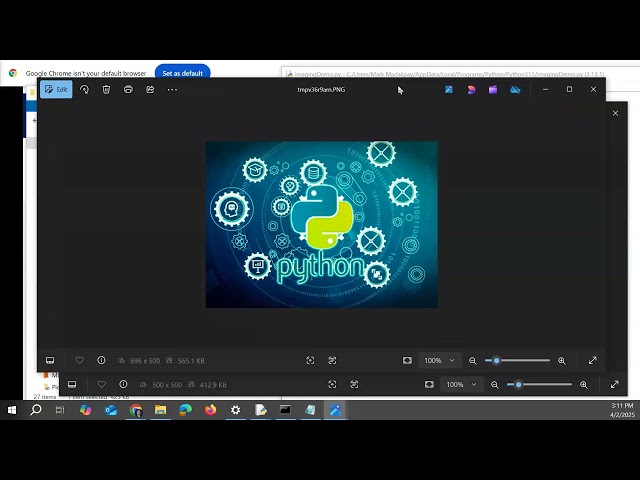Switch to the command prompt in the taskbar
This screenshot has width=640, height=480.
tap(285, 410)
